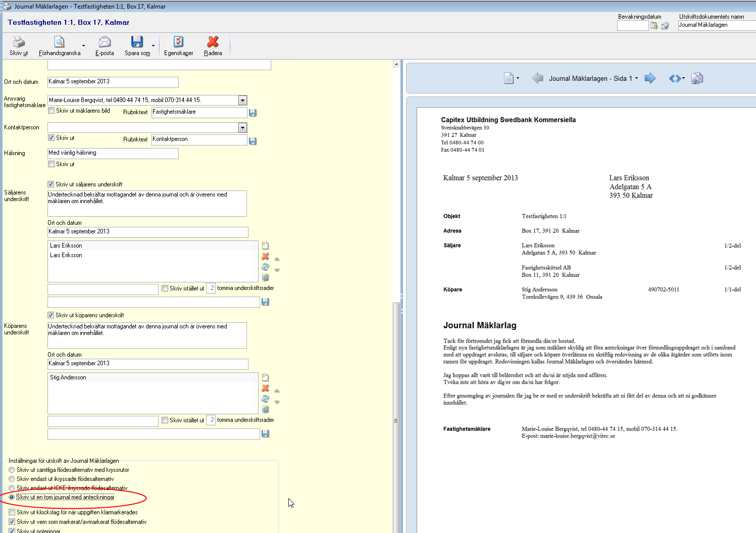Uncheck Skriv ut under Kontaktperson
This screenshot has height=533, width=756.
point(51,138)
